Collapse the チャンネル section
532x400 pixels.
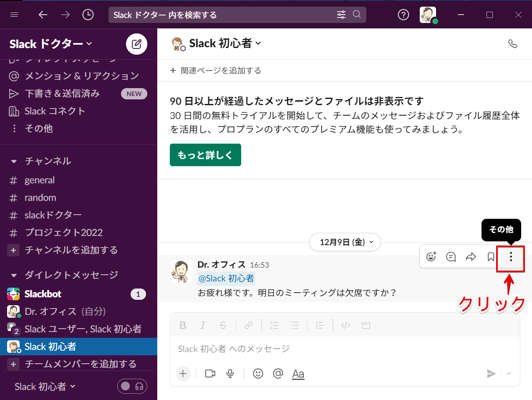coord(15,161)
